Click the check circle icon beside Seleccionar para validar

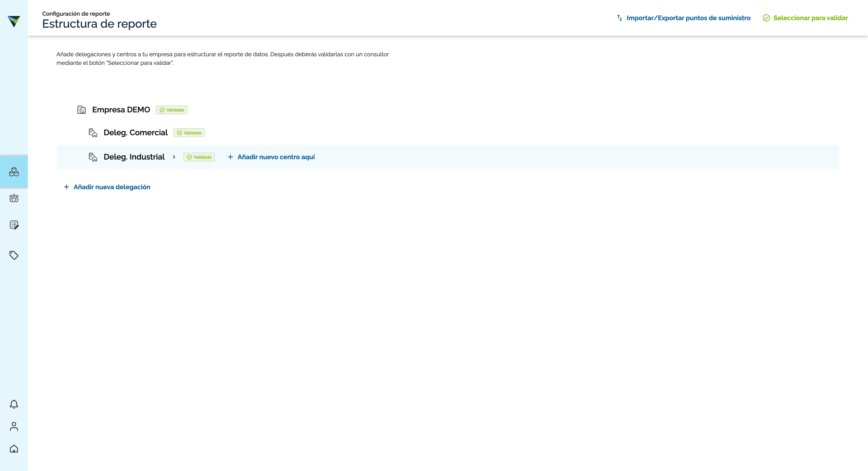766,18
